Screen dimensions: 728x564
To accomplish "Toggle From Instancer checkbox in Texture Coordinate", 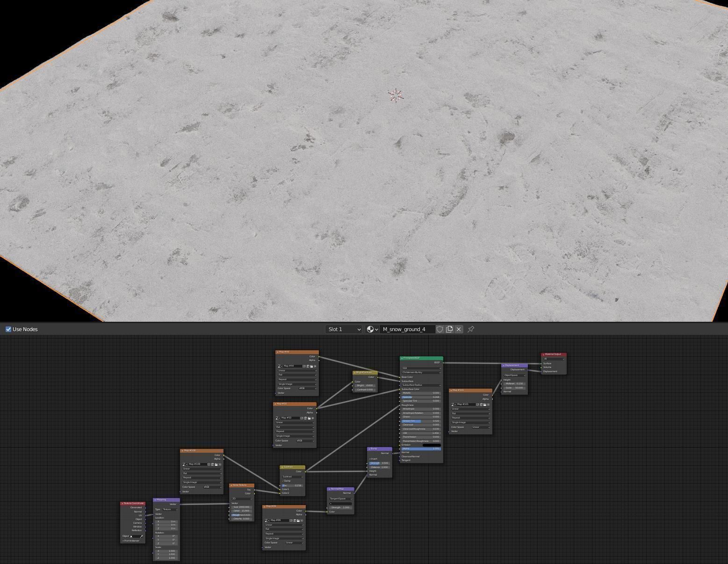I will click(x=123, y=541).
